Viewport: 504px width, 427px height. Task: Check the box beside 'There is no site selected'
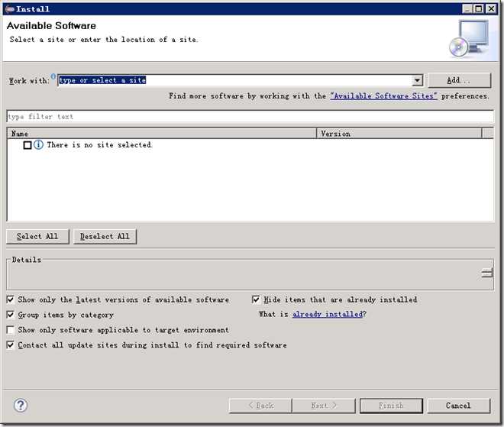coord(27,145)
